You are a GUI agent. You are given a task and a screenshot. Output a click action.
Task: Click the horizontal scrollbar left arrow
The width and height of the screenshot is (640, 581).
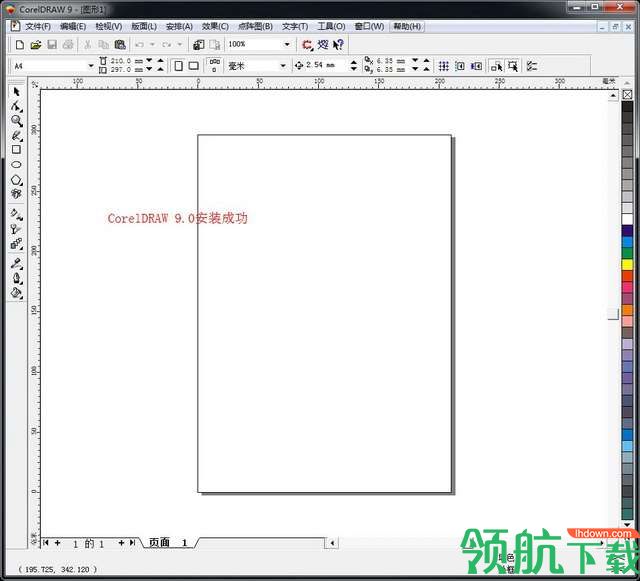pyautogui.click(x=332, y=543)
